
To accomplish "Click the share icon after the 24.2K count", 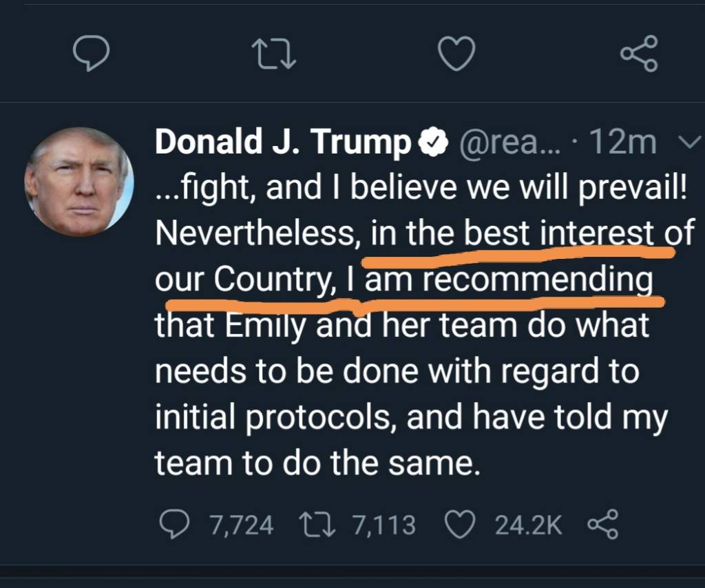I will coord(603,526).
